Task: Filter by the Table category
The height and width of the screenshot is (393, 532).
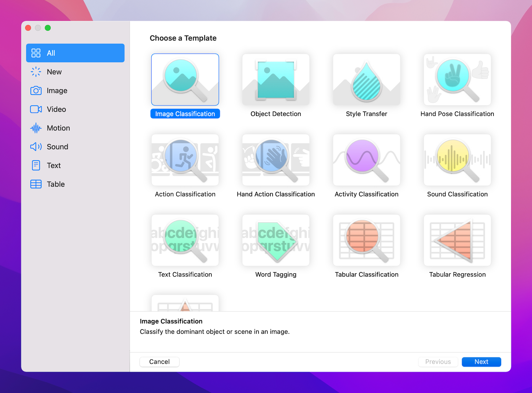Action: click(x=56, y=184)
